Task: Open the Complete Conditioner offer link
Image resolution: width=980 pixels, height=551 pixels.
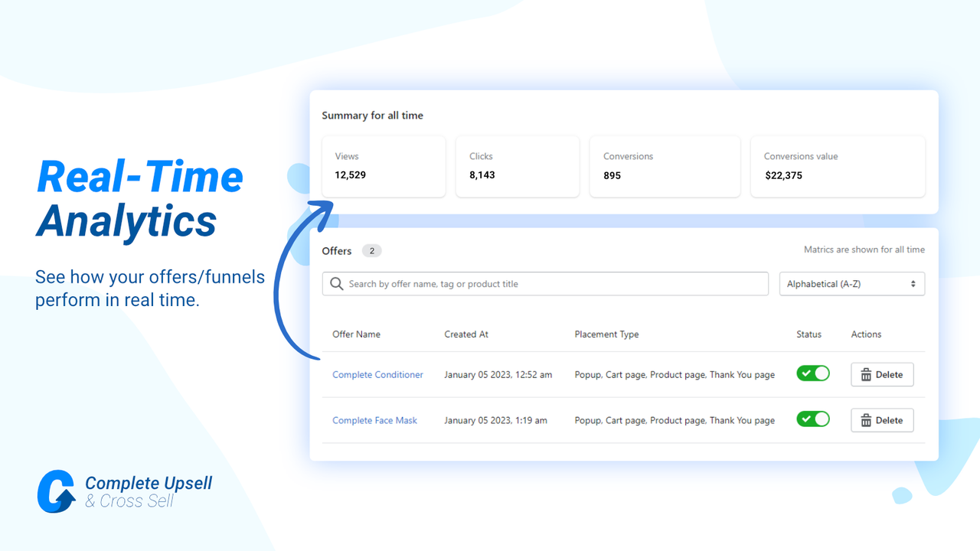Action: pyautogui.click(x=377, y=374)
